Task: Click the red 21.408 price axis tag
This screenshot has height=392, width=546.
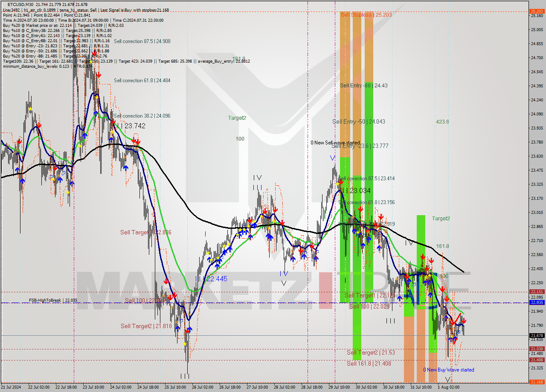Action: click(536, 360)
